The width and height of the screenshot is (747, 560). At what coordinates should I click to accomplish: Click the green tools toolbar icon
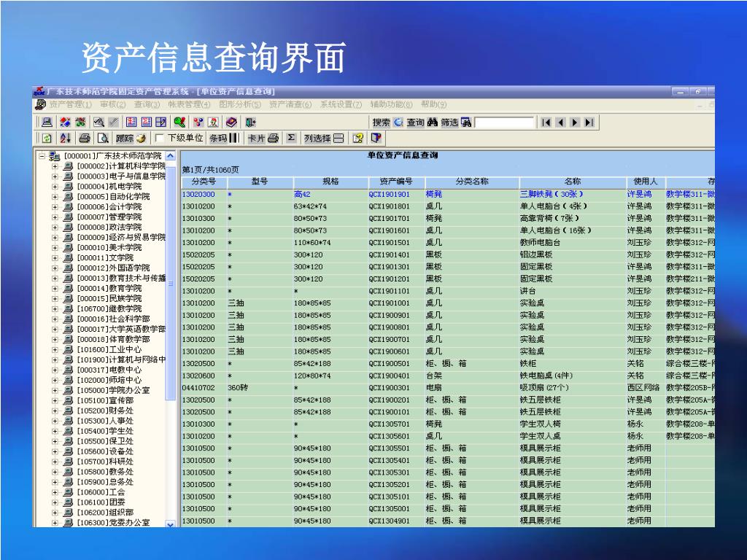click(80, 122)
